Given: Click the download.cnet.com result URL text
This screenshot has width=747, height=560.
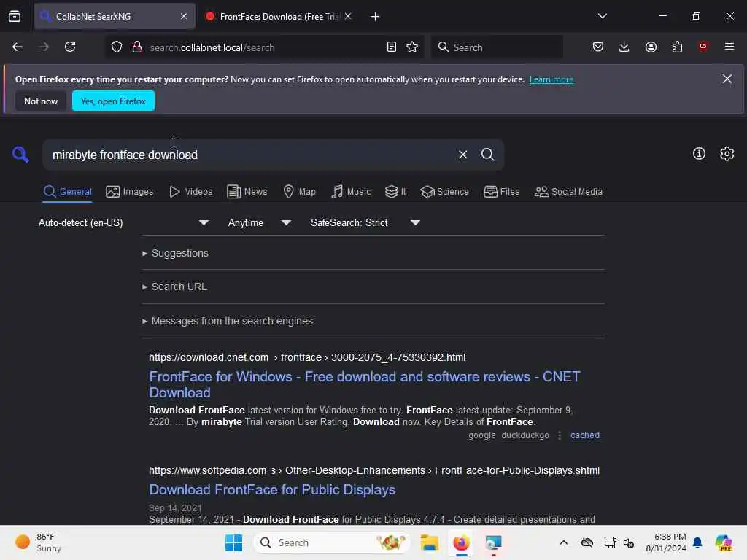Looking at the screenshot, I should tap(307, 357).
